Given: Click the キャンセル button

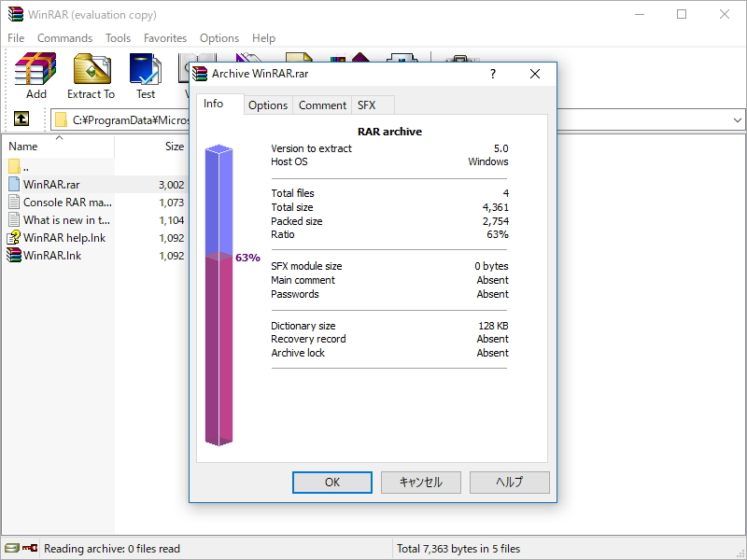Looking at the screenshot, I should 421,483.
